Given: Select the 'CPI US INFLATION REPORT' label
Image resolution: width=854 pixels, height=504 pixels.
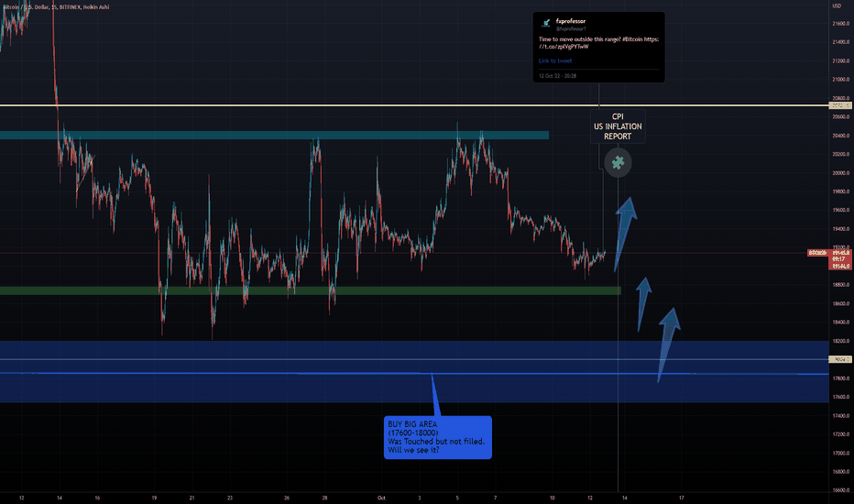Looking at the screenshot, I should pos(618,126).
